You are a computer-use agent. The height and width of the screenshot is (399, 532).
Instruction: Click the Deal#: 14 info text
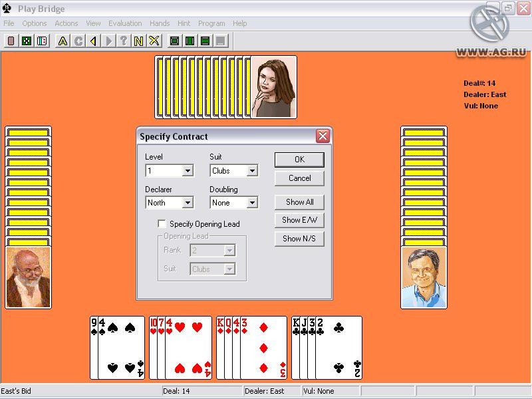coord(479,83)
